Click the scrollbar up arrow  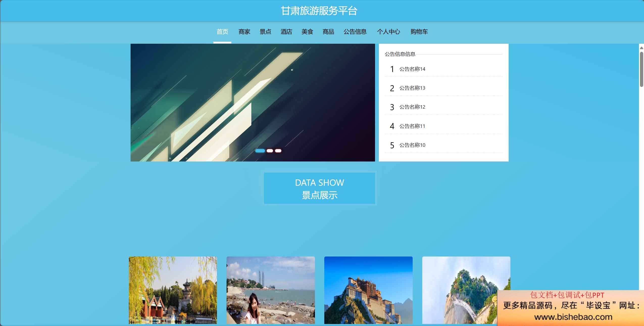coord(641,48)
